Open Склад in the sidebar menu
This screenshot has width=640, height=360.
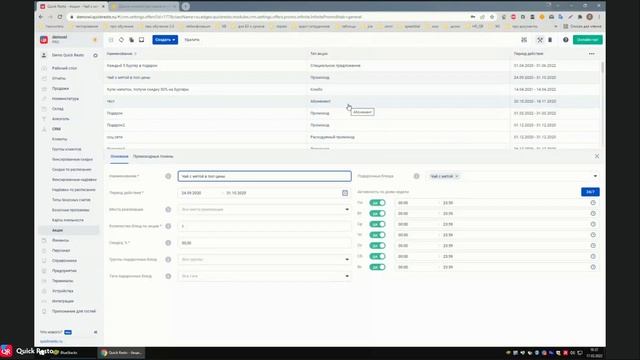click(x=58, y=109)
